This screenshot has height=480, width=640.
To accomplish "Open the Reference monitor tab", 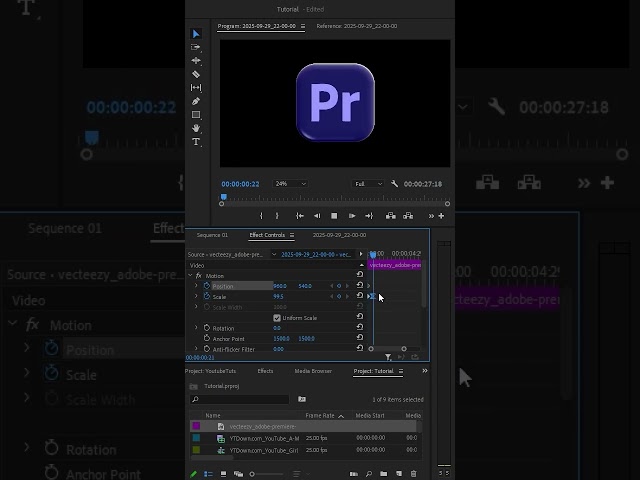I will [x=357, y=26].
